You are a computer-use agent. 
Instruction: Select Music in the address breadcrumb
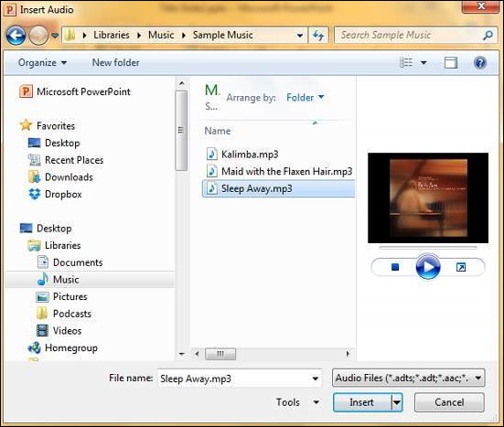[x=161, y=35]
